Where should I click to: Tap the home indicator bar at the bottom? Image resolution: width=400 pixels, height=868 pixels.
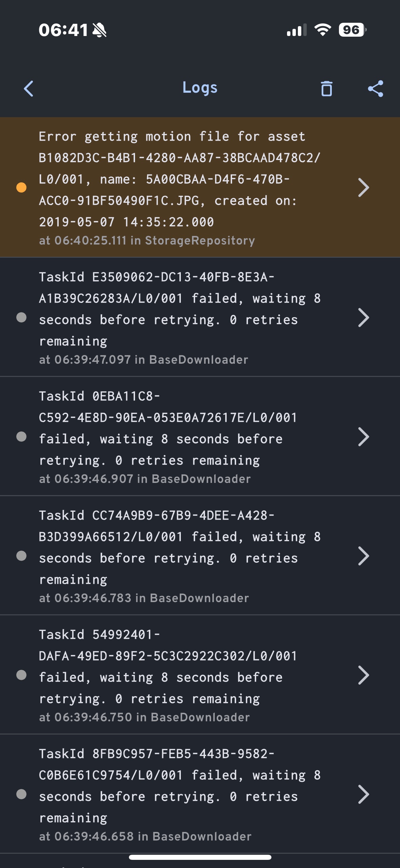[x=200, y=857]
